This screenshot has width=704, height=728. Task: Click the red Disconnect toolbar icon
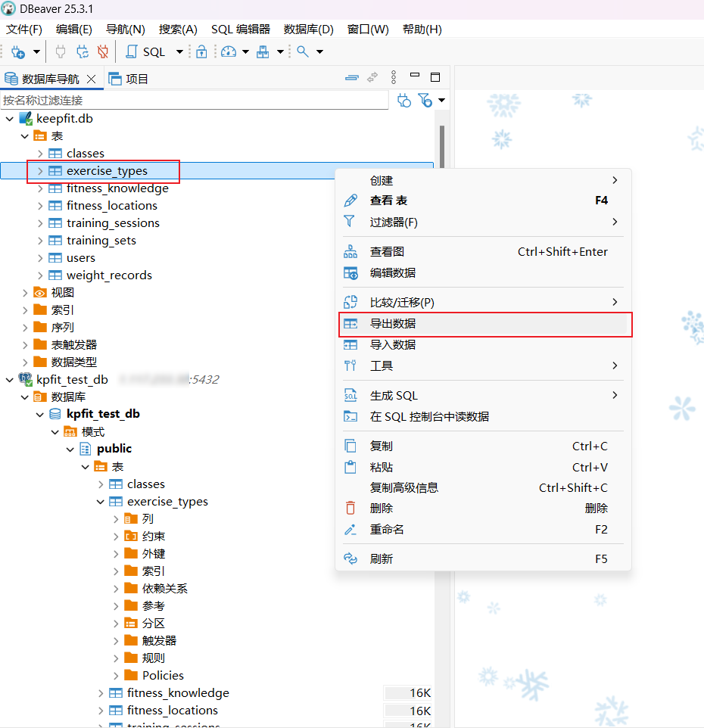pos(103,51)
